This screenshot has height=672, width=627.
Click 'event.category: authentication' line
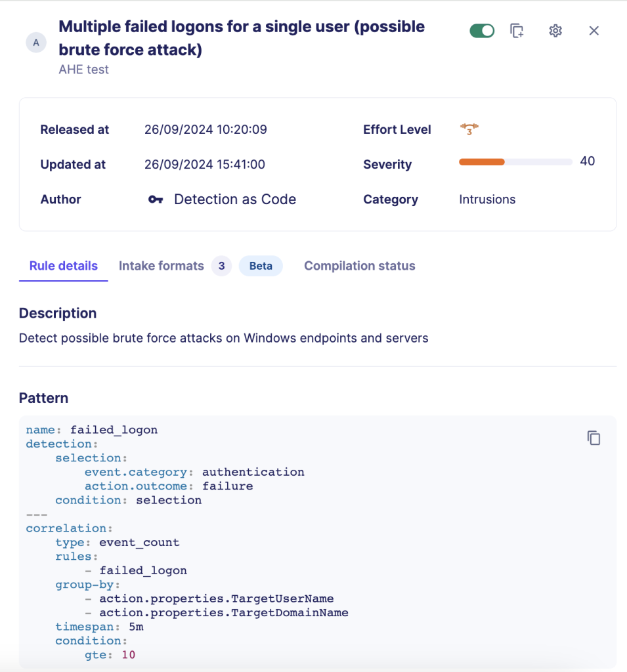pyautogui.click(x=194, y=472)
